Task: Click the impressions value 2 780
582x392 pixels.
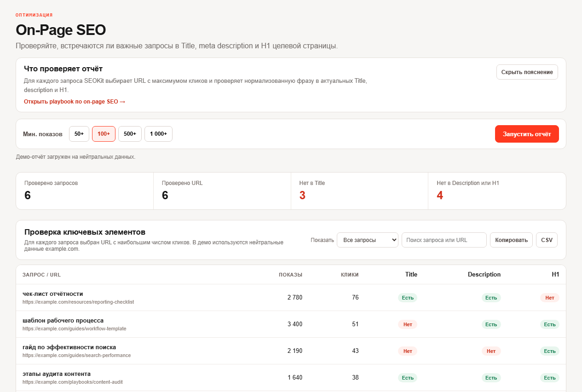Action: (295, 298)
